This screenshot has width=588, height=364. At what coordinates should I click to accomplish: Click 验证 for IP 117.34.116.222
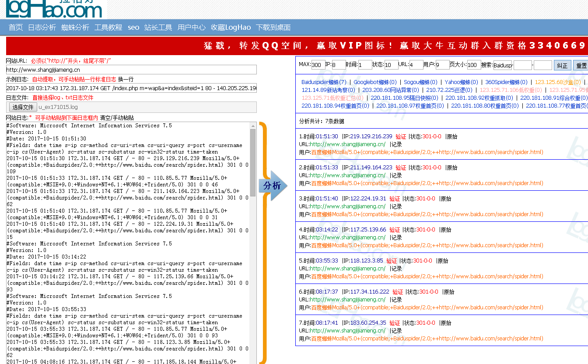(x=398, y=292)
